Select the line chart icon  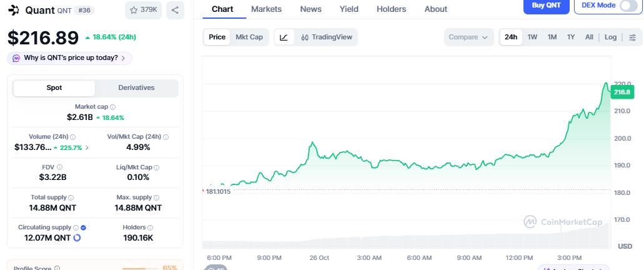click(284, 37)
